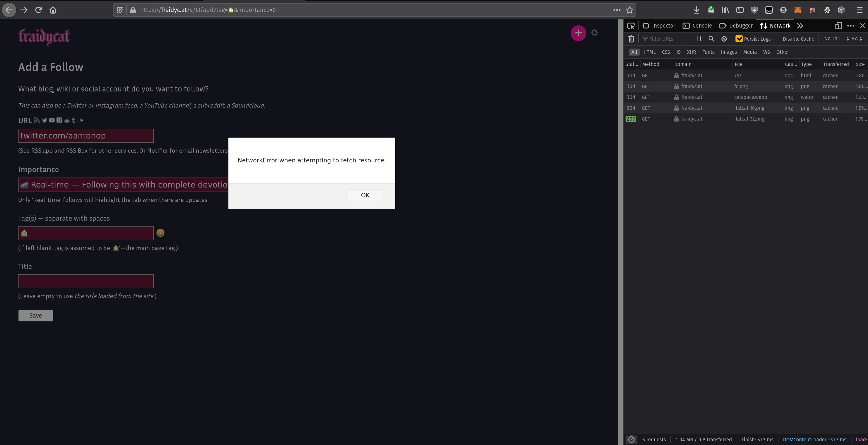Open the pink add-follow plus button
868x445 pixels.
coord(578,33)
